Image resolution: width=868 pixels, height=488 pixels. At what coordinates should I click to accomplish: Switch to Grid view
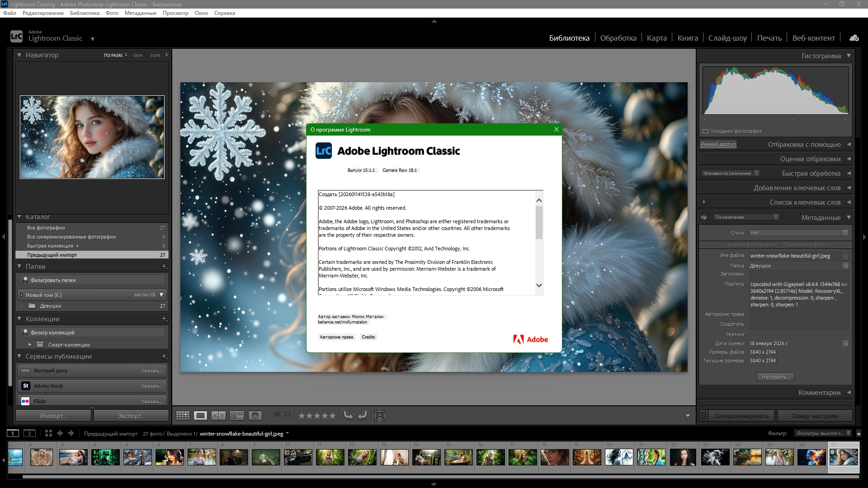tap(183, 416)
